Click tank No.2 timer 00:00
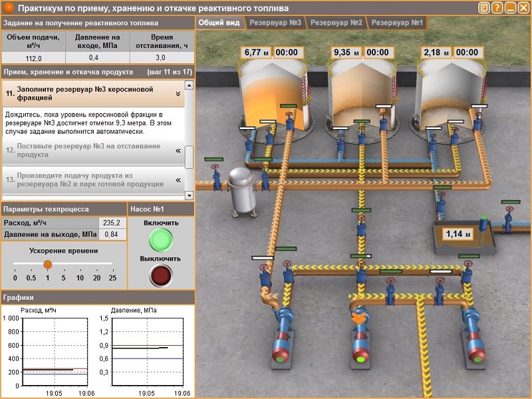This screenshot has width=532, height=399. coord(378,53)
